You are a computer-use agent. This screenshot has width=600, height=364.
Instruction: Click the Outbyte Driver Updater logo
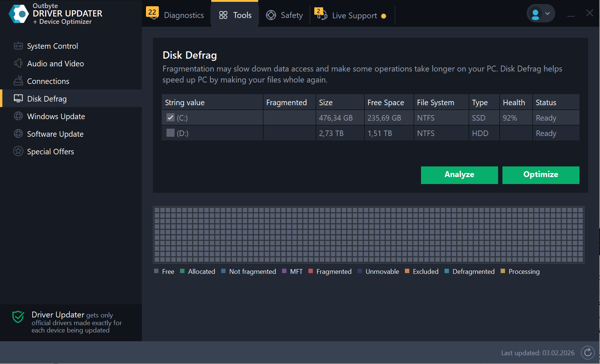click(x=19, y=14)
